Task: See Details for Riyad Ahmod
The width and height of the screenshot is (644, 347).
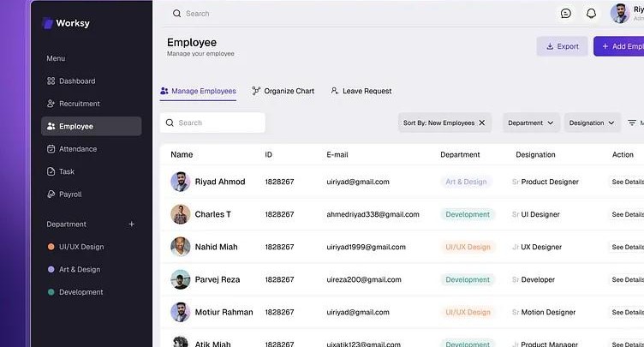Action: tap(627, 182)
